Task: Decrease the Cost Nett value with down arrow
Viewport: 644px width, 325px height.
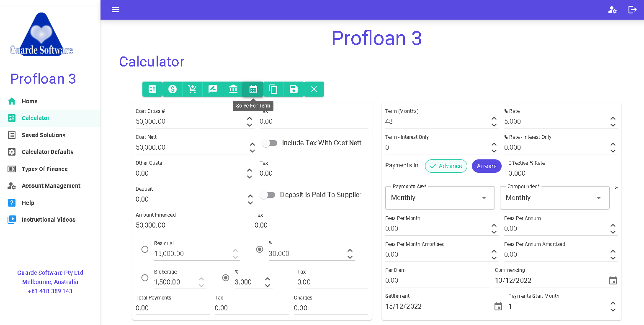Action: [x=252, y=151]
